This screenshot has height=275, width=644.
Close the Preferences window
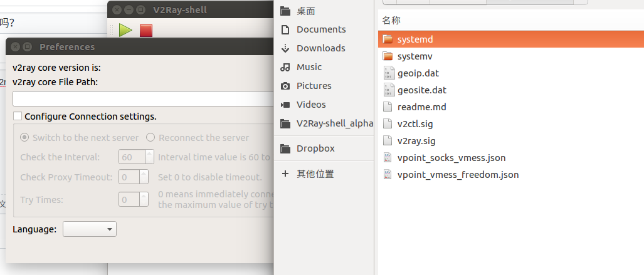point(15,47)
